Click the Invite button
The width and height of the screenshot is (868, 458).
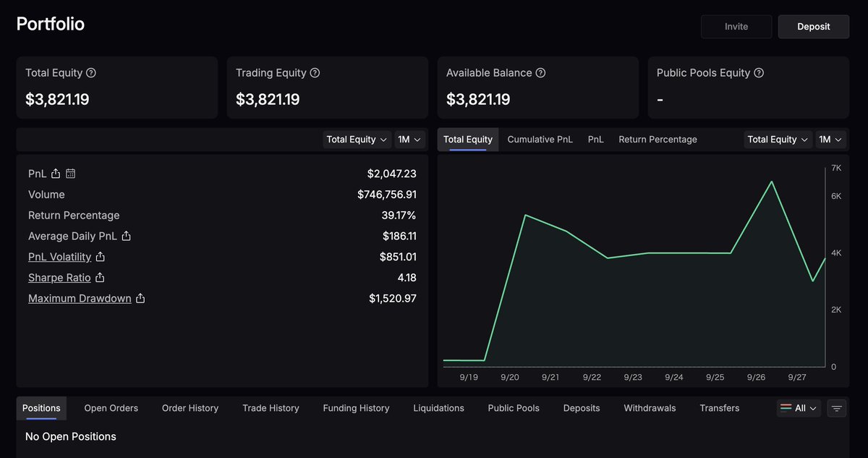coord(736,27)
